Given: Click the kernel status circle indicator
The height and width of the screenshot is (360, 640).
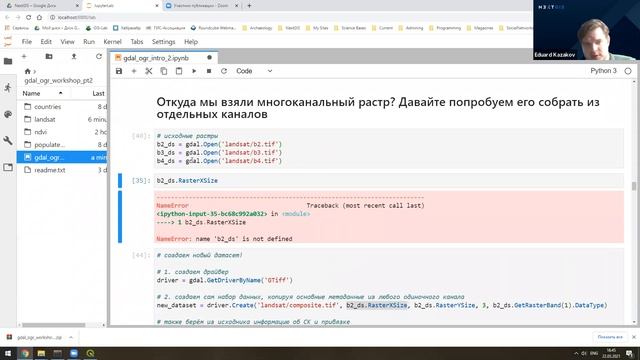Looking at the screenshot, I should (628, 71).
